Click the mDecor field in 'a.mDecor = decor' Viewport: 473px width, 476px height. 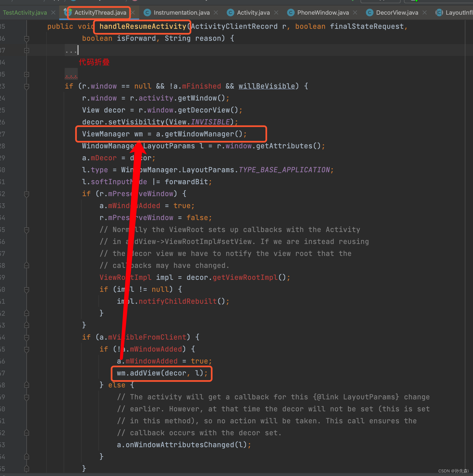click(x=104, y=158)
